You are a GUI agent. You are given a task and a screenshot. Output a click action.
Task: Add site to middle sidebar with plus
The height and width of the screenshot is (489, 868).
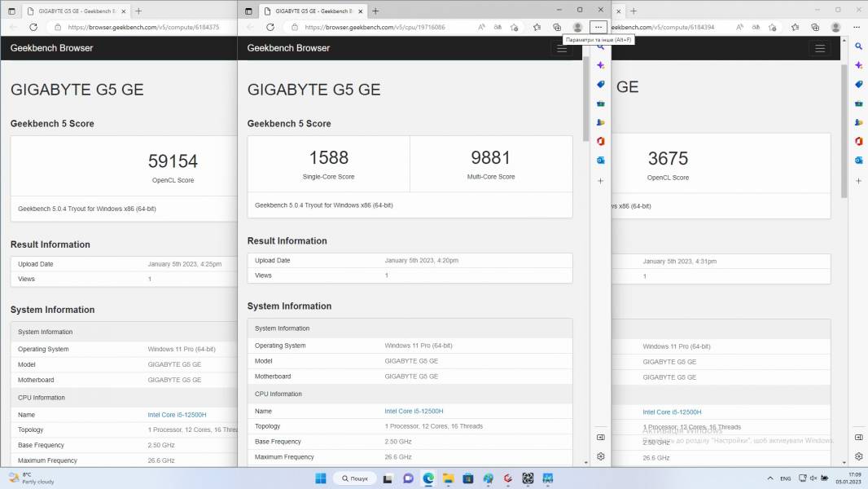tap(601, 181)
